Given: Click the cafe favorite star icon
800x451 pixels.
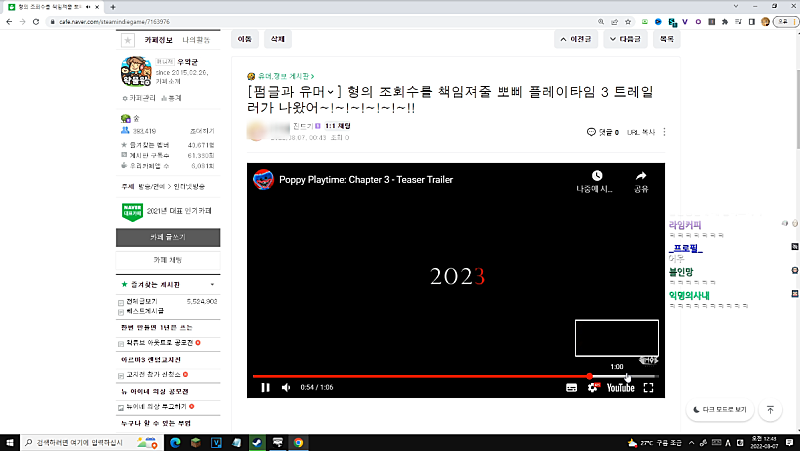Looking at the screenshot, I should pyautogui.click(x=127, y=40).
